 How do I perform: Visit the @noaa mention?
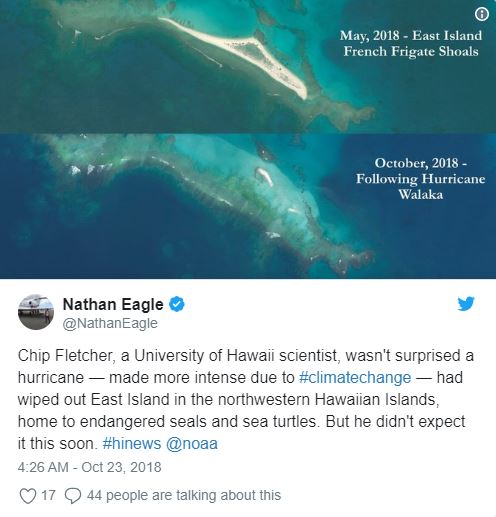pyautogui.click(x=192, y=444)
